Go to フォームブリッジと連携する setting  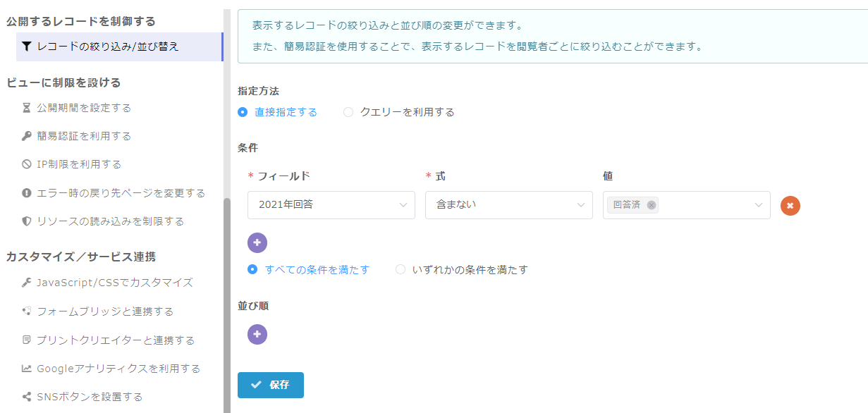click(104, 312)
